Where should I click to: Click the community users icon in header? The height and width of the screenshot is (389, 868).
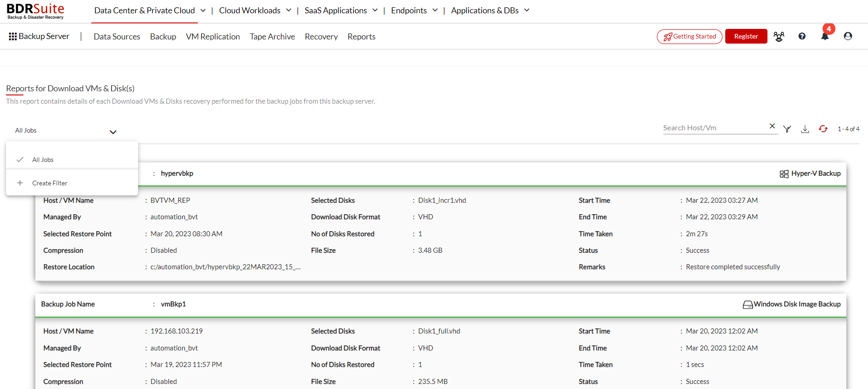[x=779, y=36]
